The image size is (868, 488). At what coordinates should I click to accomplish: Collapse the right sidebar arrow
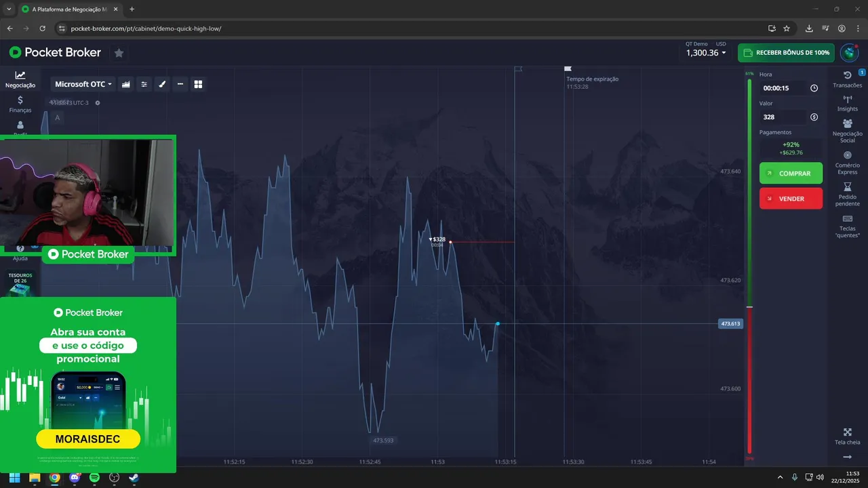[847, 457]
